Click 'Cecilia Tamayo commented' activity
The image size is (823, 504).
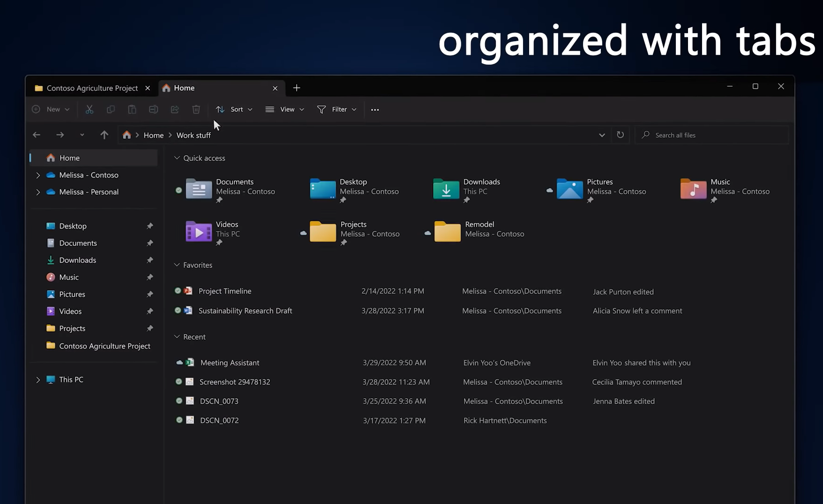pos(637,382)
